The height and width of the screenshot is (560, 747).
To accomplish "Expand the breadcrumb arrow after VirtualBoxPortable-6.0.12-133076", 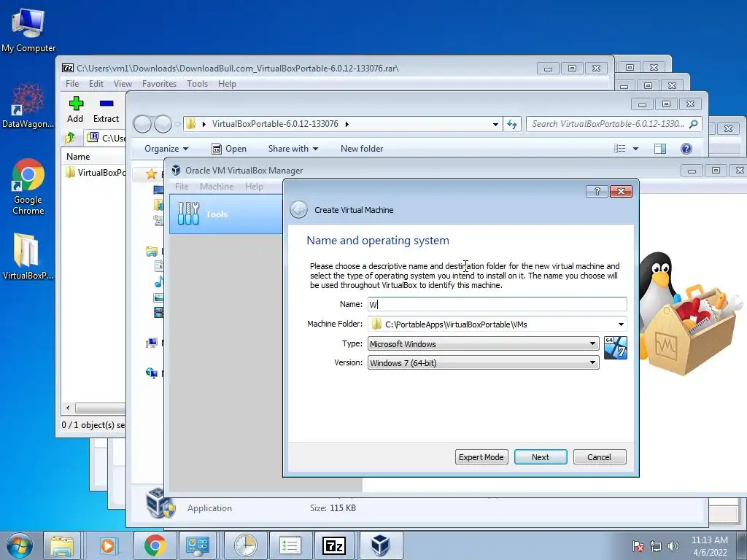I will (x=347, y=124).
